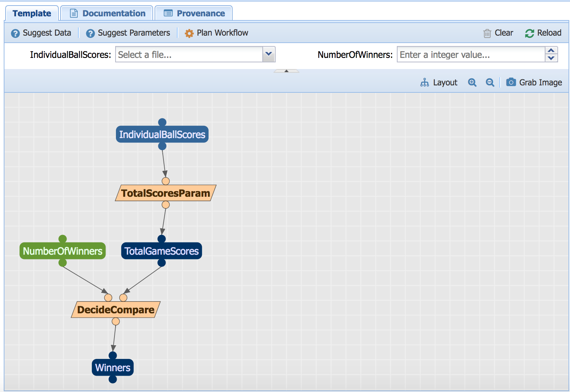Click the Reload refresh icon
570x392 pixels.
click(529, 33)
